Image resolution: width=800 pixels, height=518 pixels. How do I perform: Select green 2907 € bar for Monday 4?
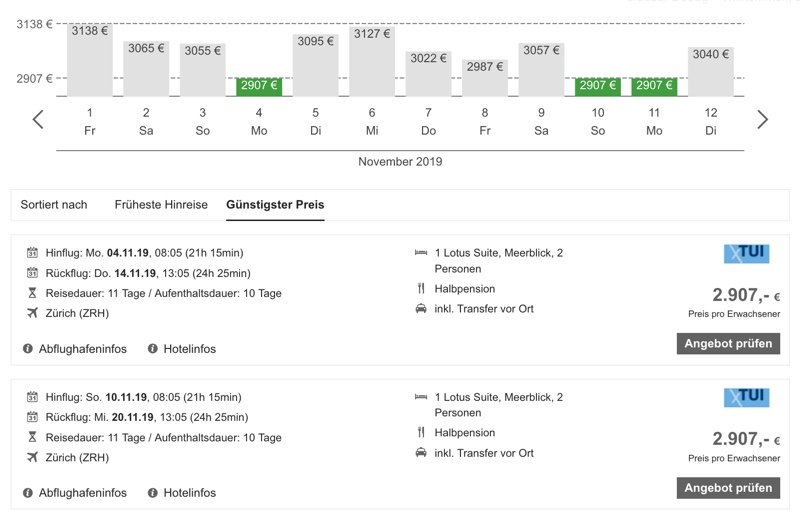click(259, 86)
